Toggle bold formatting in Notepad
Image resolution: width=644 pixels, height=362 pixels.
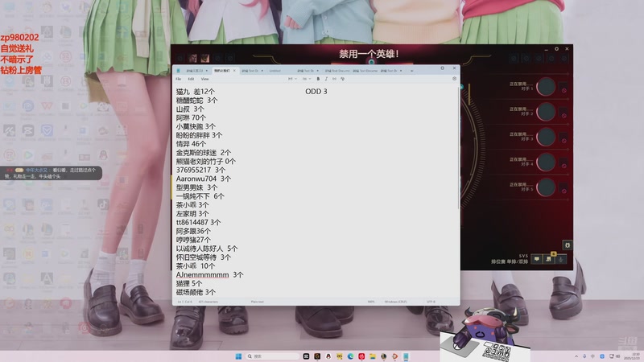[318, 79]
